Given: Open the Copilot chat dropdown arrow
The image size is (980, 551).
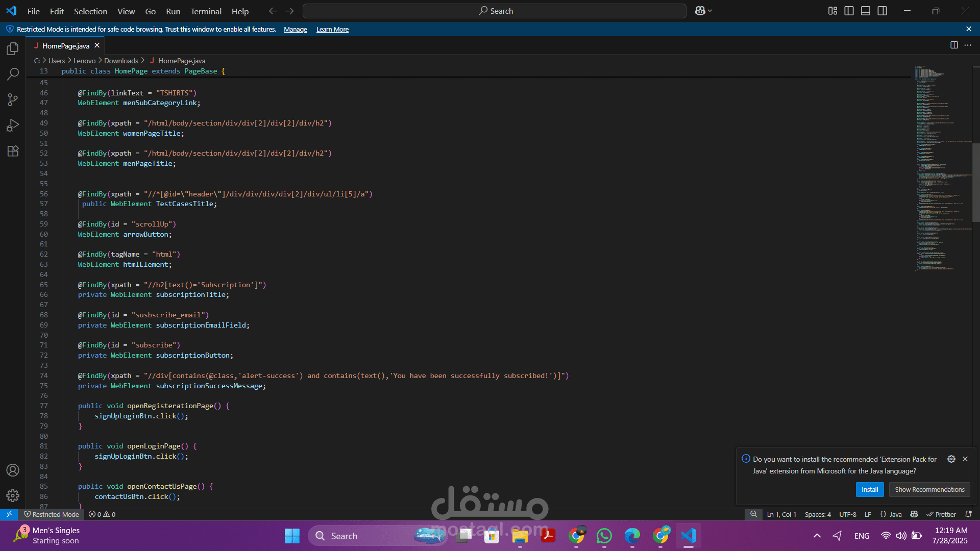Looking at the screenshot, I should coord(710,11).
